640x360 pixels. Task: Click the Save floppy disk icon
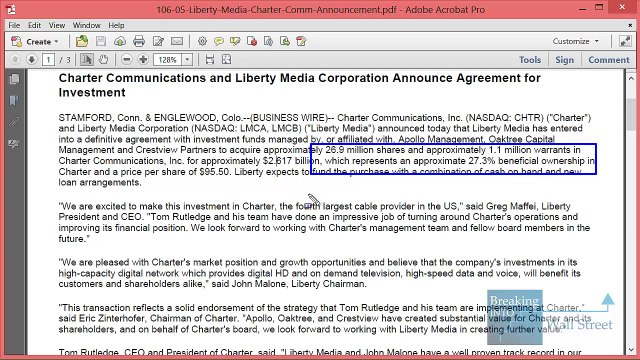click(101, 41)
